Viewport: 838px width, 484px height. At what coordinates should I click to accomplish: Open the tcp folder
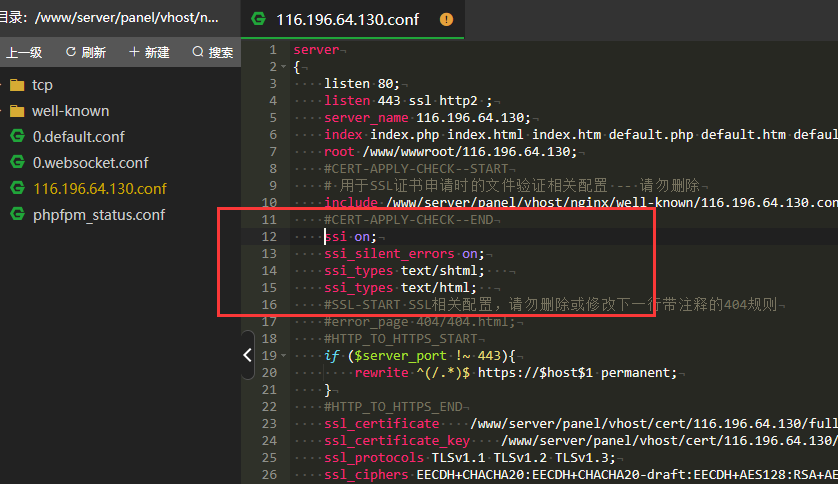pos(42,85)
